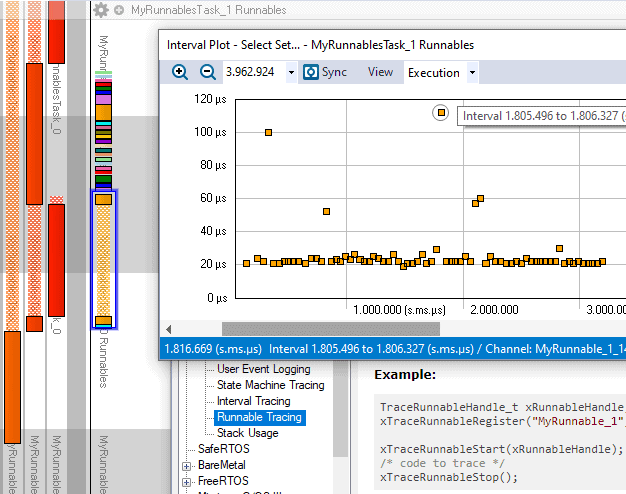Select the blue-outlined orange runnable block

coord(104,260)
